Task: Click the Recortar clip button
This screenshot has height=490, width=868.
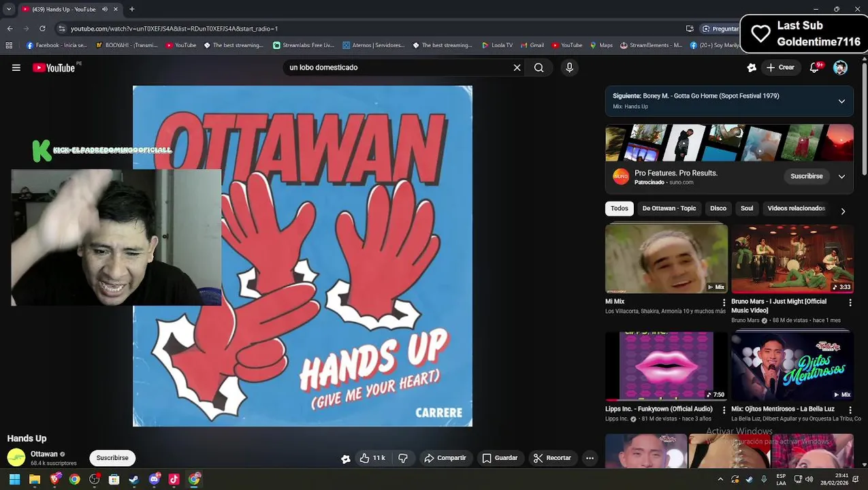Action: click(552, 458)
